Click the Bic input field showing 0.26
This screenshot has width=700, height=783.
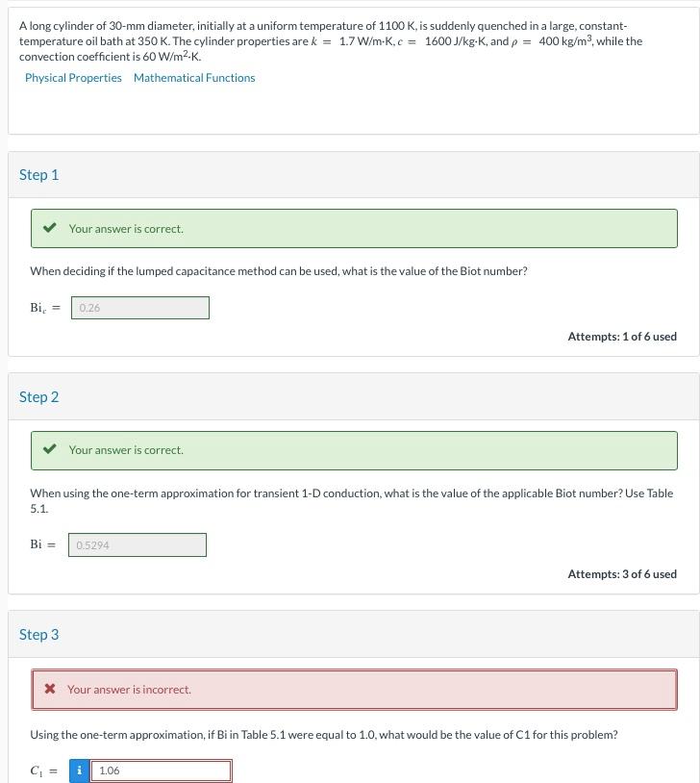coord(140,308)
